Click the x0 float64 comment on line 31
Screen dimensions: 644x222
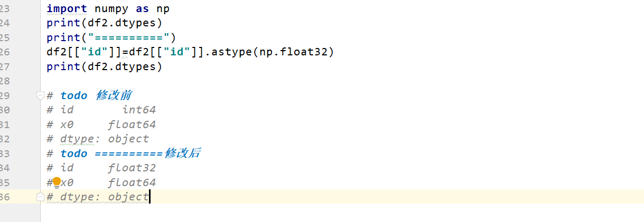[x=101, y=124]
